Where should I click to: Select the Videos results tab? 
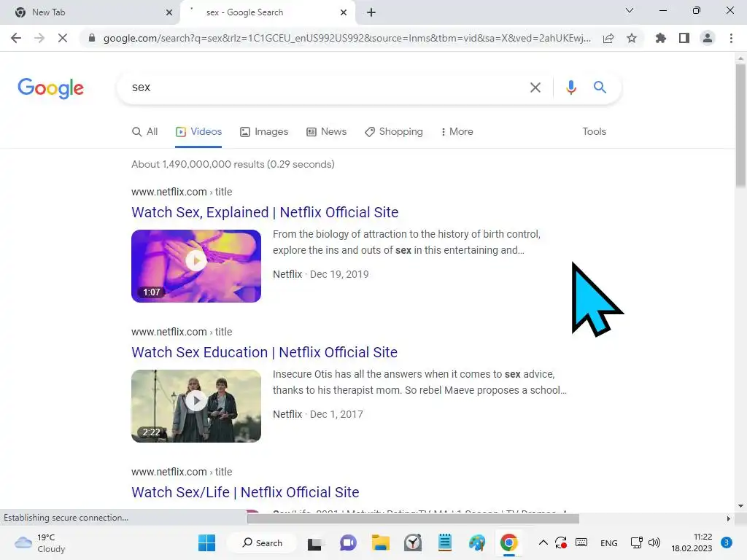coord(198,131)
